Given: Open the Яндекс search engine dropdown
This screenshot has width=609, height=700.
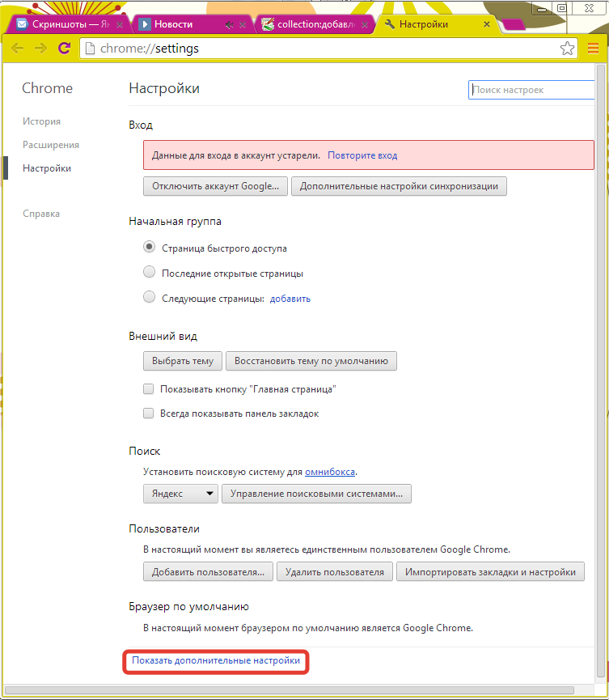Looking at the screenshot, I should tap(180, 494).
